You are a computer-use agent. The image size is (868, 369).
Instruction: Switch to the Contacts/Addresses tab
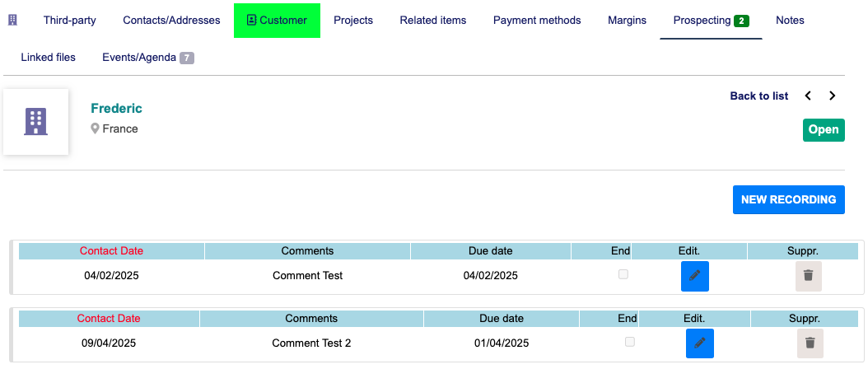171,20
